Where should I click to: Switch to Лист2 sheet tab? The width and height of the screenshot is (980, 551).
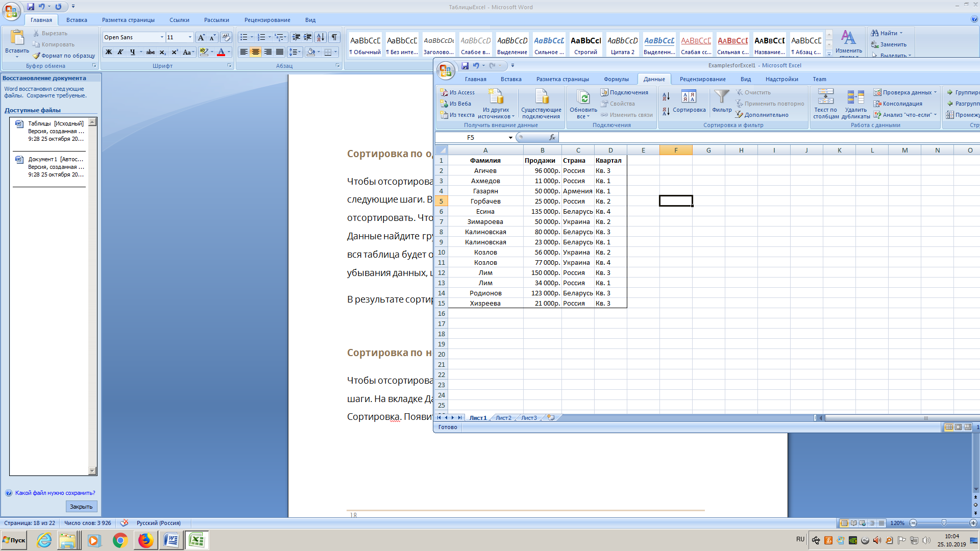[x=503, y=418]
